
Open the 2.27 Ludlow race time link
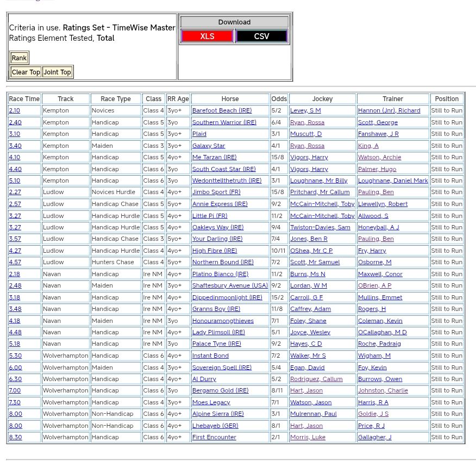pos(15,192)
